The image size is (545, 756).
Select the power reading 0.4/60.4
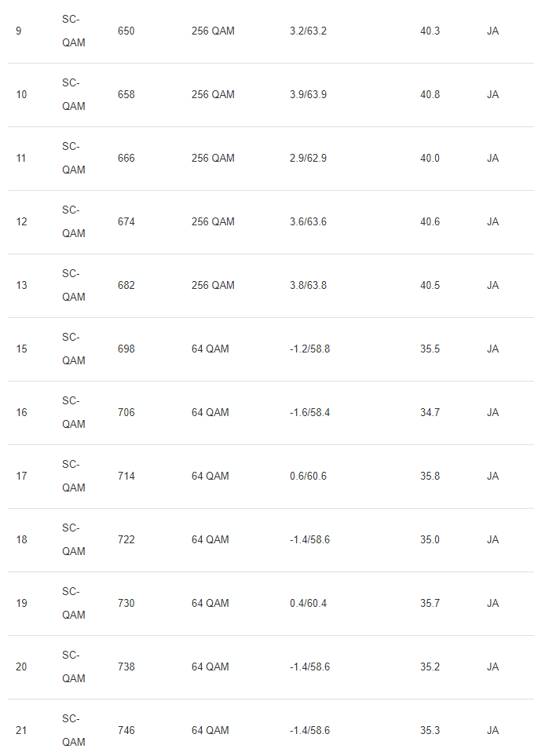[309, 604]
